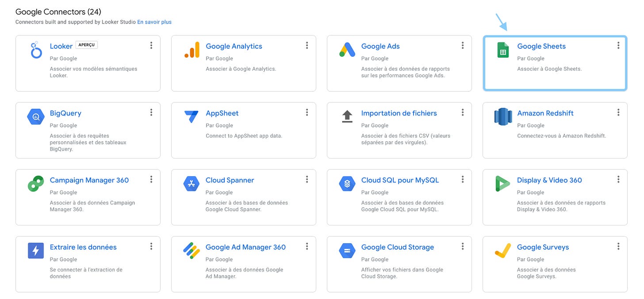Choose the Google Ads connector title
Viewport: 644px width, 299px height.
click(380, 46)
